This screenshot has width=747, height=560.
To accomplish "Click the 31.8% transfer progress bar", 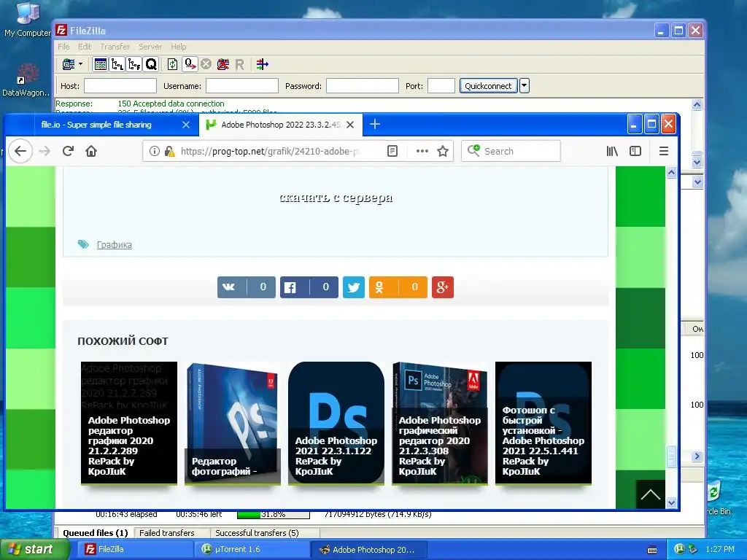I will pyautogui.click(x=274, y=514).
